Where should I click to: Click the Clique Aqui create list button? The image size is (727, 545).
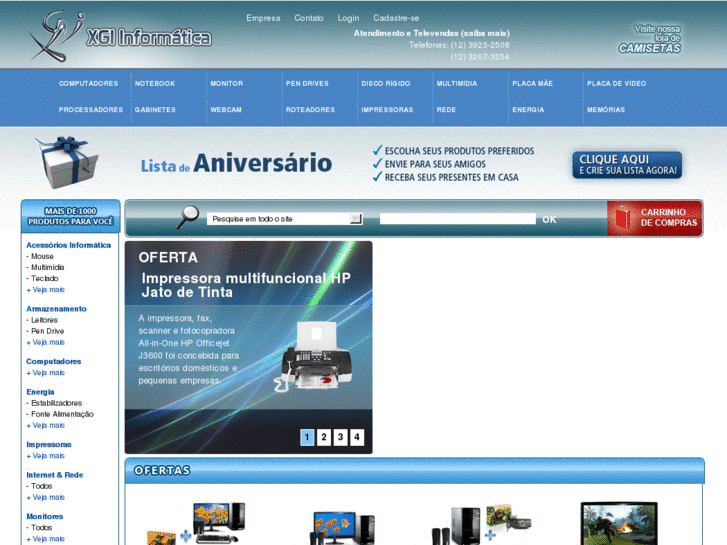click(627, 165)
